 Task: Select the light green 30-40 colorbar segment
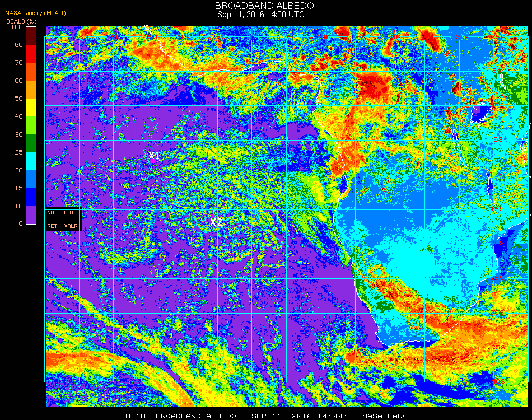(x=31, y=125)
